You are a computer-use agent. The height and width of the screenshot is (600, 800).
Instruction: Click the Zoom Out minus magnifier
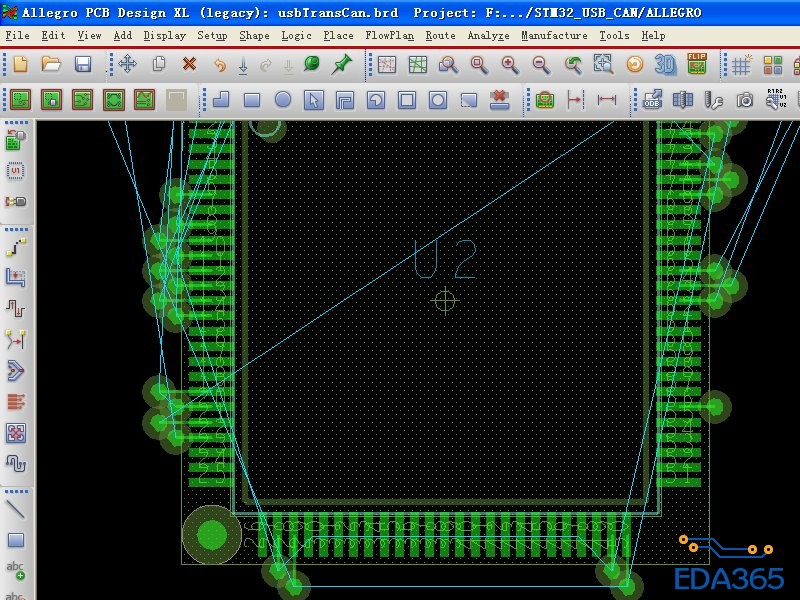(x=541, y=65)
